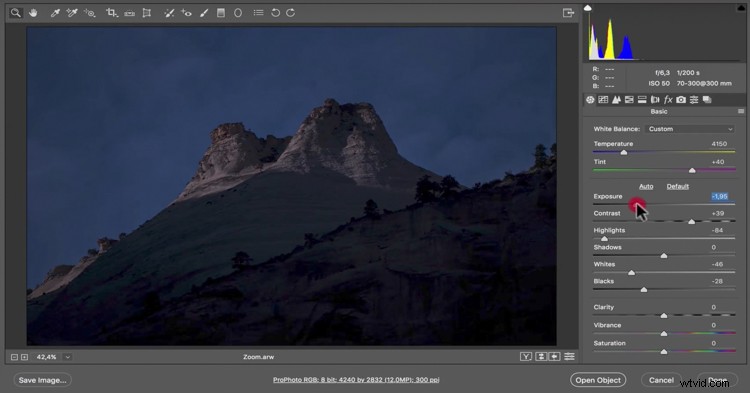
Task: Open the Camera Raw preferences list icon
Action: (x=258, y=13)
